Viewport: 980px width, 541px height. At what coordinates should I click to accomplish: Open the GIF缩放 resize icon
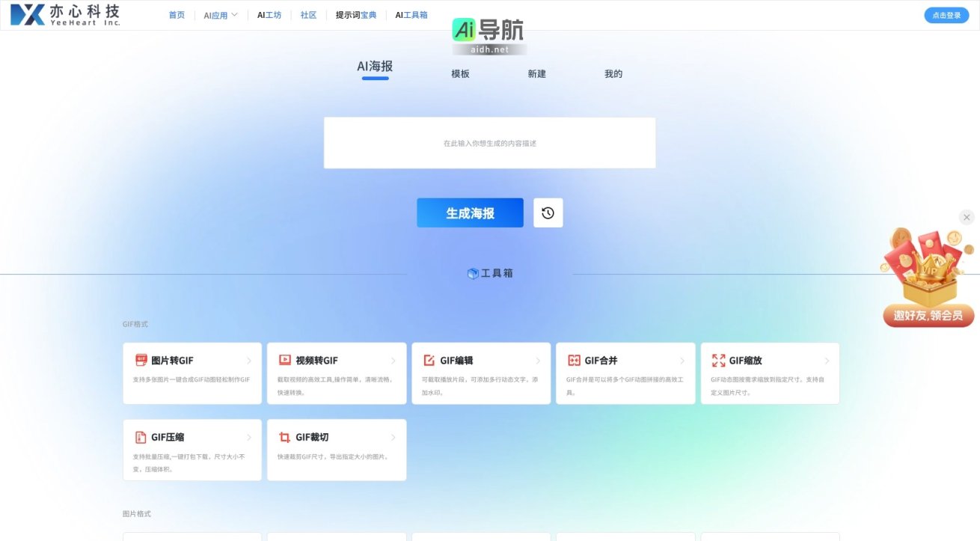(717, 360)
